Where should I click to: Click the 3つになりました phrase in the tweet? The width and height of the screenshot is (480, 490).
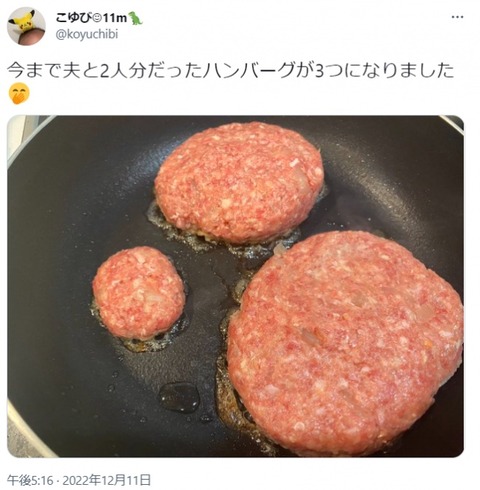[384, 70]
